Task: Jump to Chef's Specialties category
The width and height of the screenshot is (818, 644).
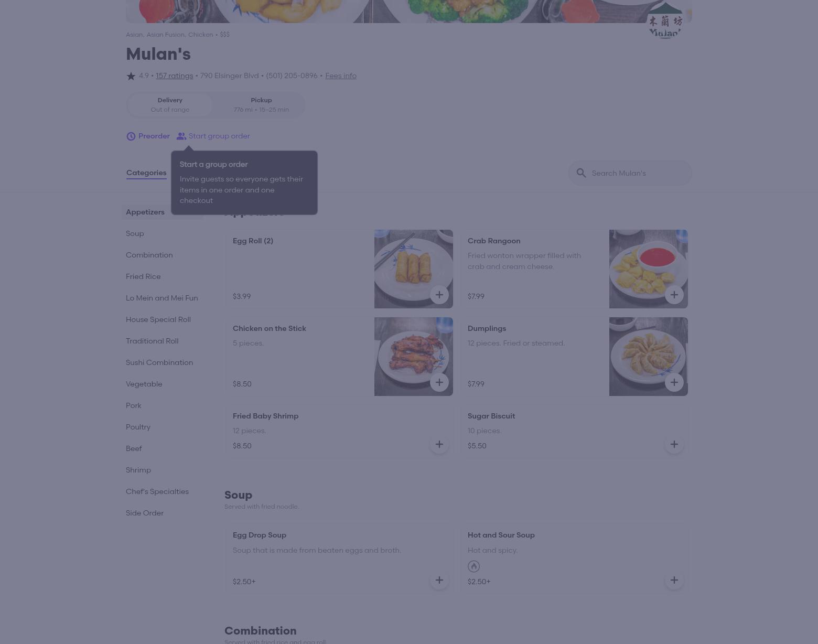Action: coord(157,491)
